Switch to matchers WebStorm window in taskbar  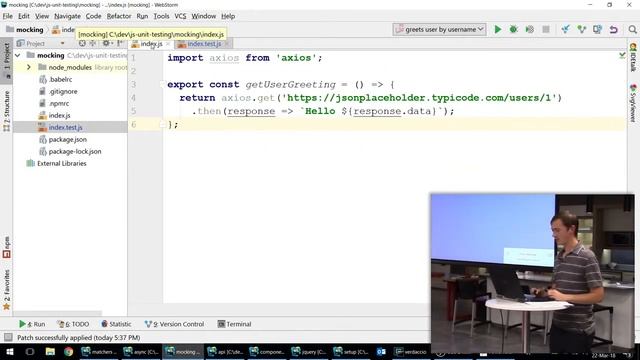[x=99, y=351]
